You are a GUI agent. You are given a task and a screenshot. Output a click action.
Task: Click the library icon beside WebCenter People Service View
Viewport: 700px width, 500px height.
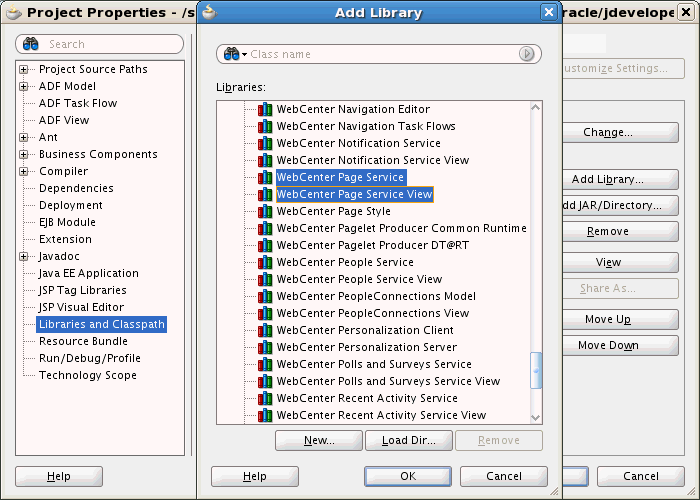pos(265,279)
